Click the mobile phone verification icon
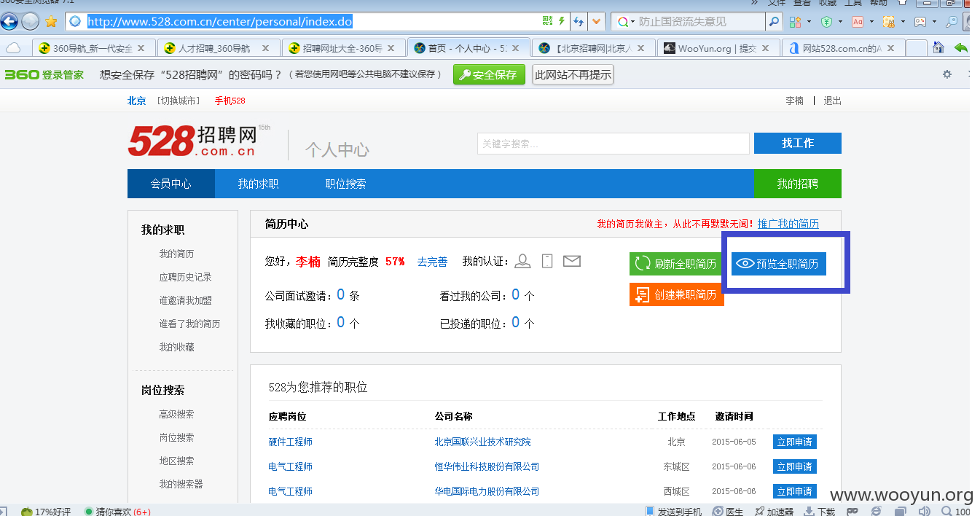Screen dimensions: 980x516 [x=547, y=261]
